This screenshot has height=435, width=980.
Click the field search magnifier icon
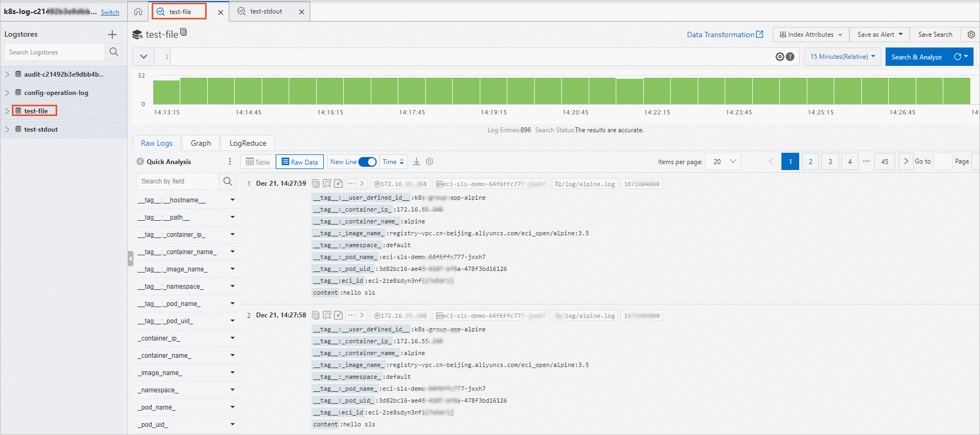coord(228,181)
